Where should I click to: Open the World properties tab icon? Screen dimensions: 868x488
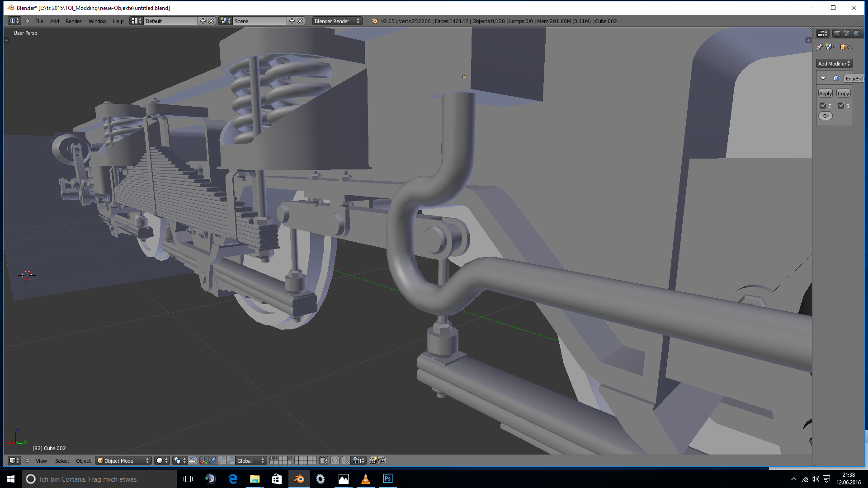(x=857, y=33)
